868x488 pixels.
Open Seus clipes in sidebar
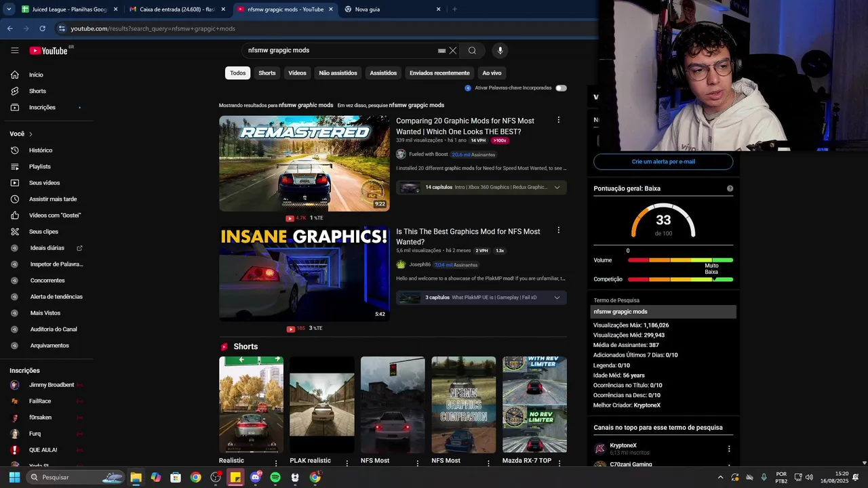pos(43,231)
